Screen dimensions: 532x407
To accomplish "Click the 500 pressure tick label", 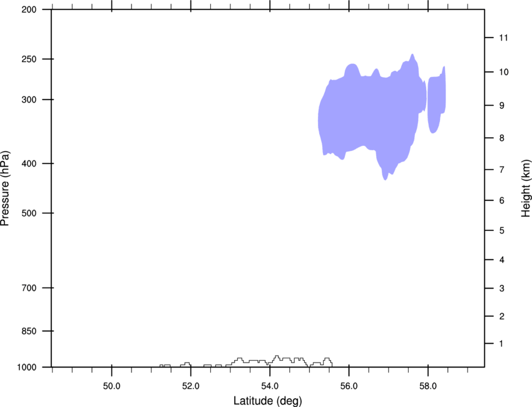I will coord(29,213).
